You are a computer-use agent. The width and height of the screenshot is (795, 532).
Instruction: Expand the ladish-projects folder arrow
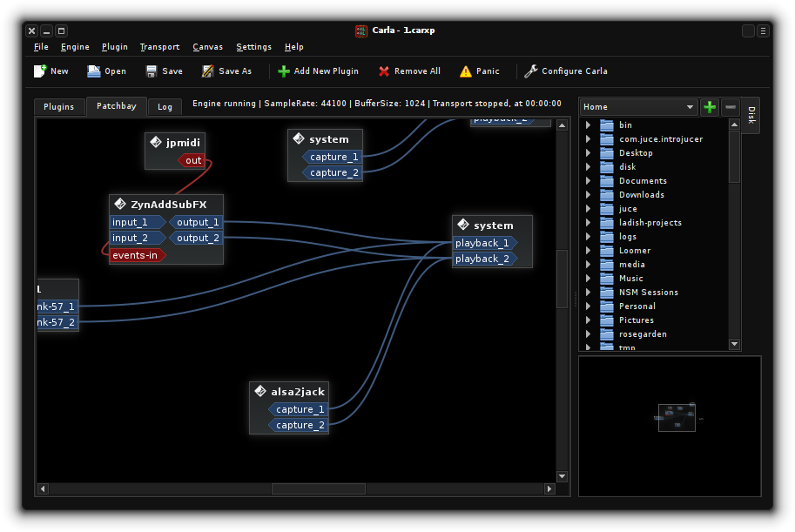pyautogui.click(x=588, y=222)
